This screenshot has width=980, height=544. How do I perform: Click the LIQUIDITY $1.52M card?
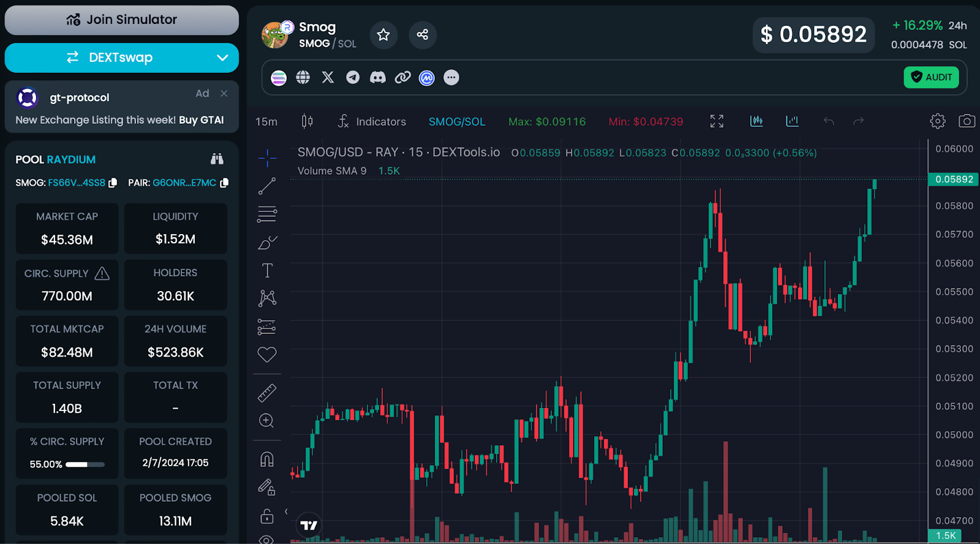176,229
